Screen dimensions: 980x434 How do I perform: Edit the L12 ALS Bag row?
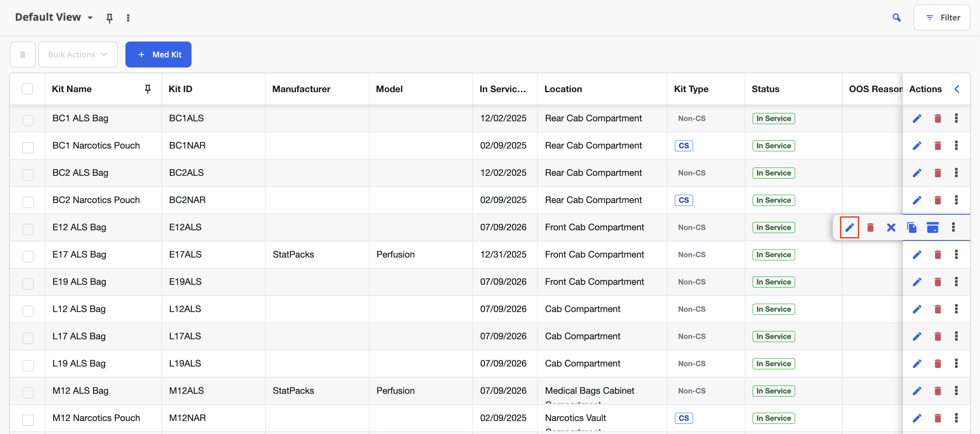(x=917, y=309)
